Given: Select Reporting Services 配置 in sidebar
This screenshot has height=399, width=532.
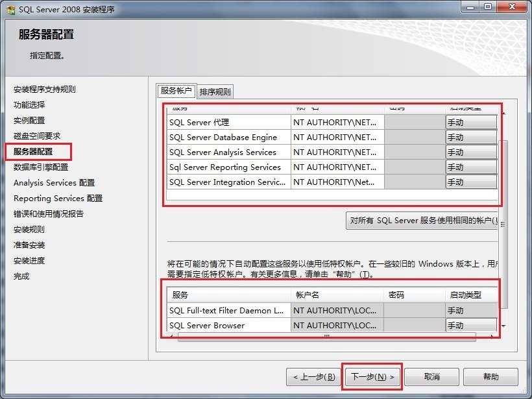Looking at the screenshot, I should pyautogui.click(x=57, y=198).
